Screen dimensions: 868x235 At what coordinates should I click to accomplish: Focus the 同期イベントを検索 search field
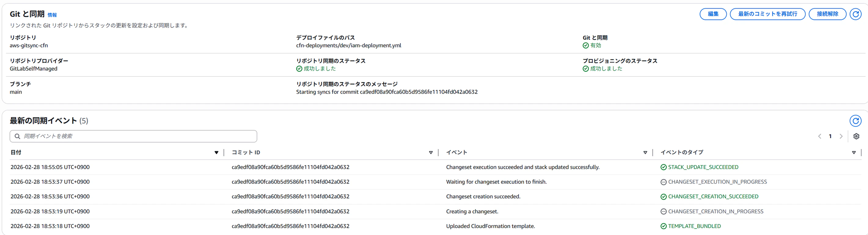(134, 136)
